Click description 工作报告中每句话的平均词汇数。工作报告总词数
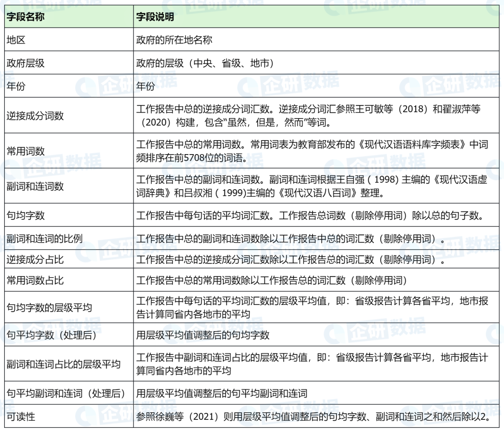 (x=316, y=215)
